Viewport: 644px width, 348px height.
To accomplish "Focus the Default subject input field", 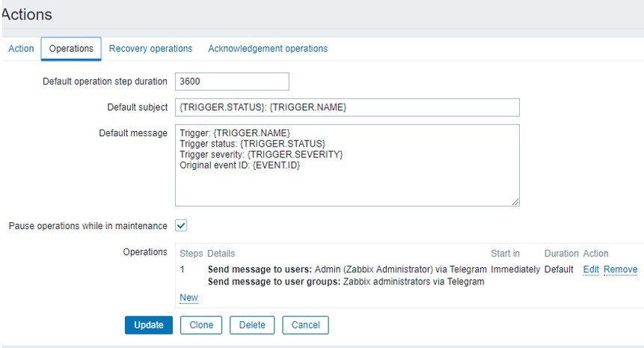I will point(347,108).
